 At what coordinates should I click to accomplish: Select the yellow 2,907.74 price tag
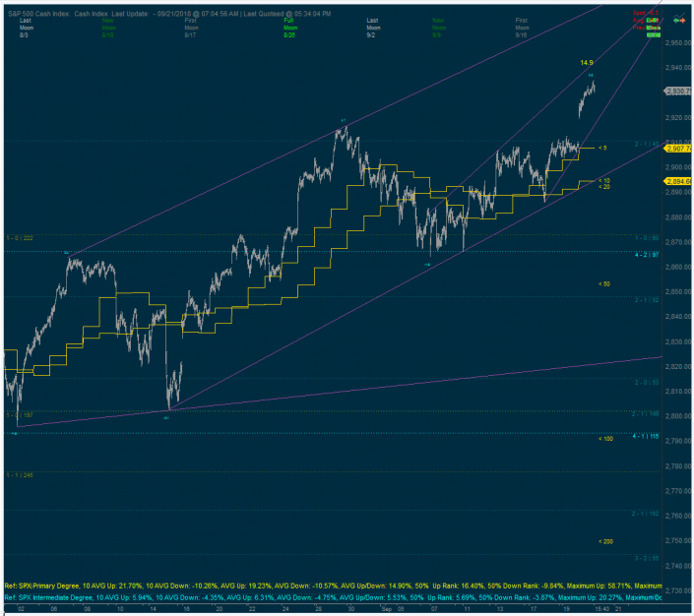(677, 149)
